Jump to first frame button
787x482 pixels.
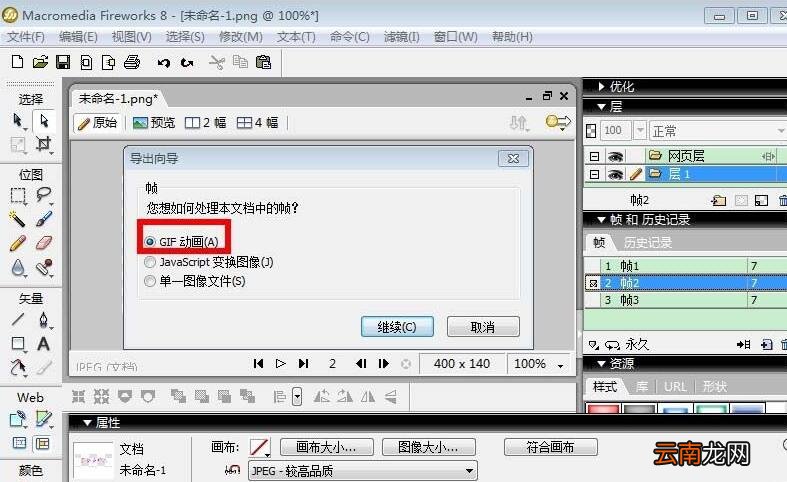coord(258,364)
